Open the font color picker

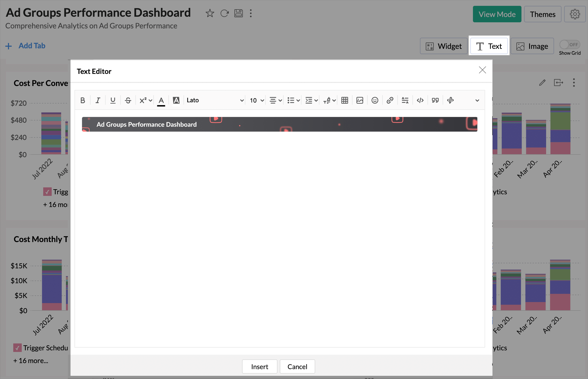pos(161,100)
